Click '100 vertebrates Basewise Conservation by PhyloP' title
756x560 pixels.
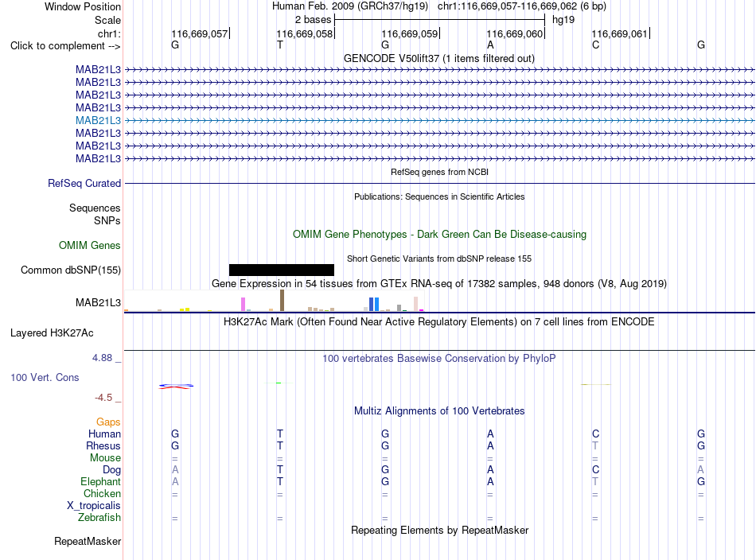pos(439,359)
